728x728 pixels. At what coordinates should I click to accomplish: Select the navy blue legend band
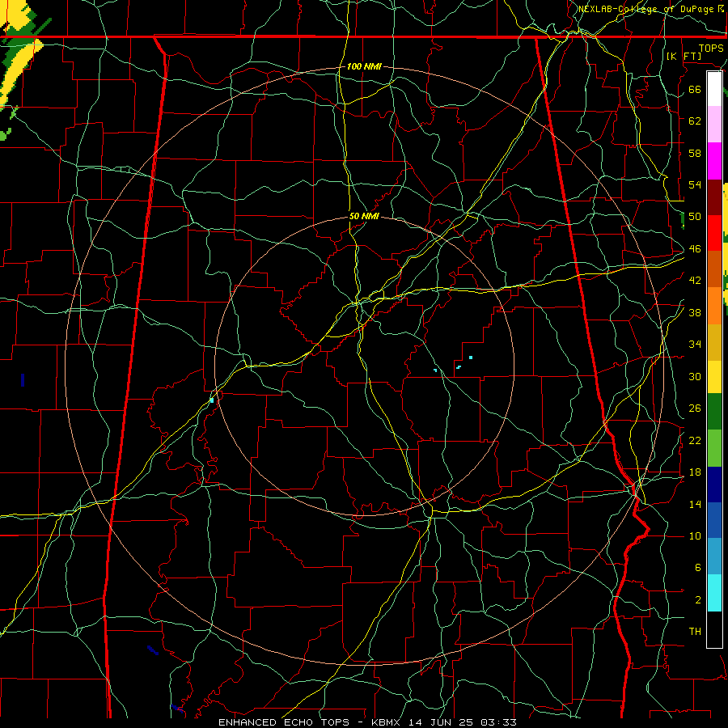click(714, 485)
